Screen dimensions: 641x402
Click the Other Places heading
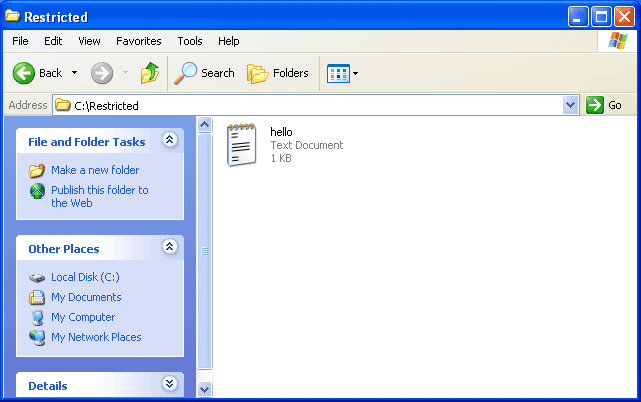64,249
